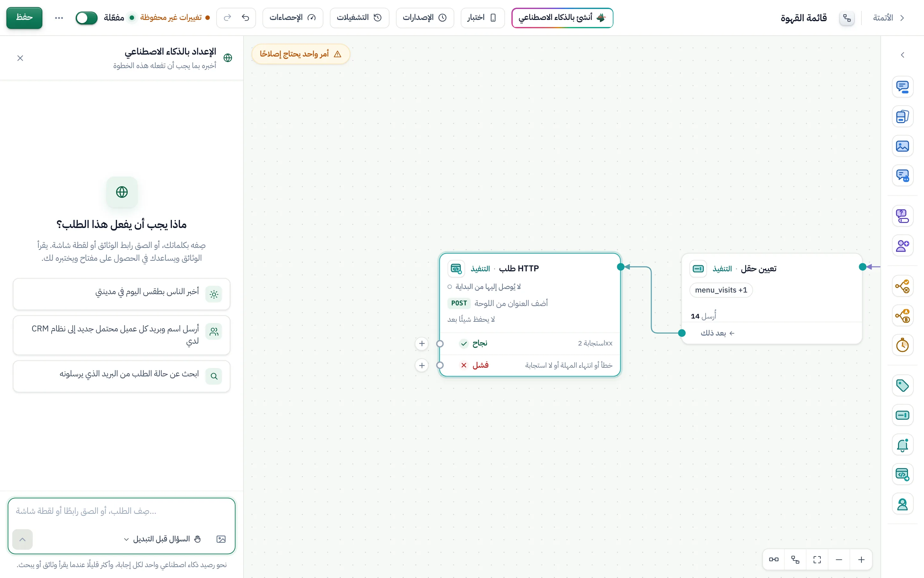Choose suggestion about order status lookup
This screenshot has width=924, height=578.
point(121,376)
